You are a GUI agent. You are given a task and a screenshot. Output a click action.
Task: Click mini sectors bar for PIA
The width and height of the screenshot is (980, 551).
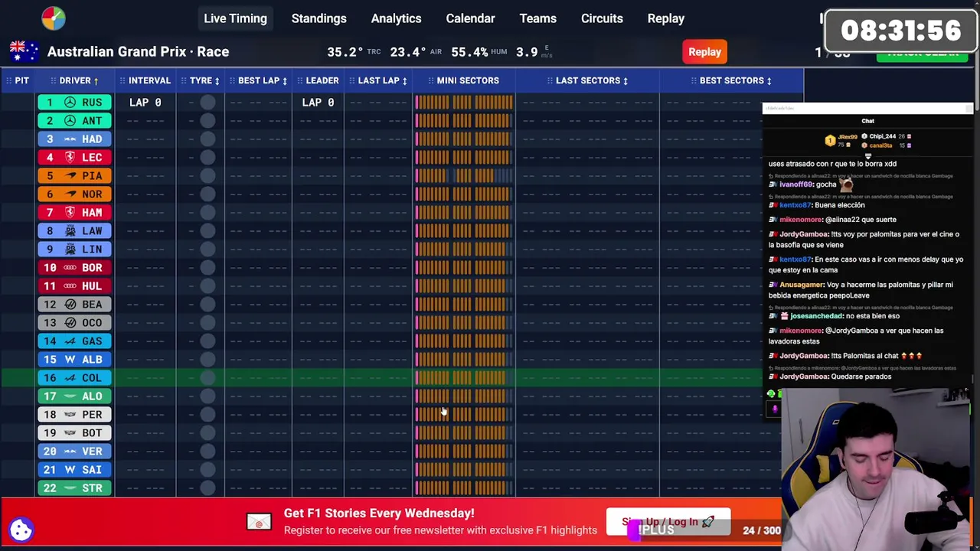pyautogui.click(x=464, y=175)
